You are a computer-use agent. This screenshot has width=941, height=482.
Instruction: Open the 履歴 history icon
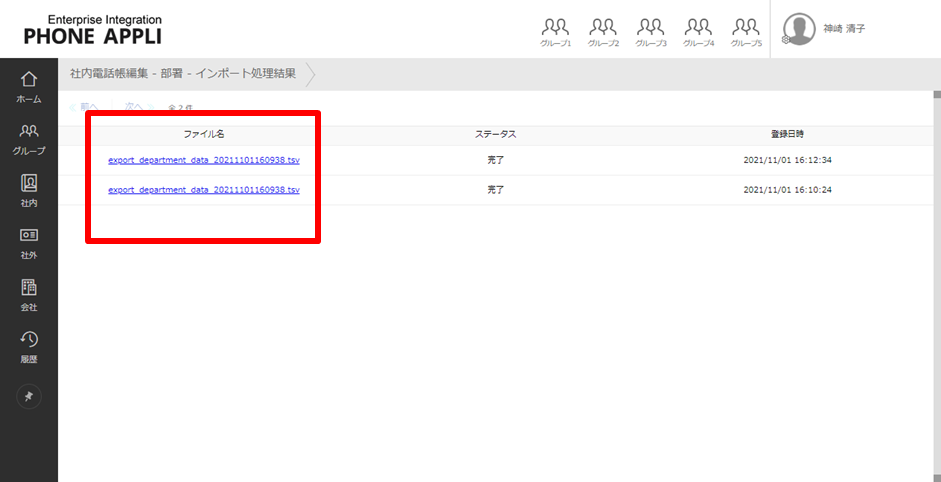[x=29, y=346]
